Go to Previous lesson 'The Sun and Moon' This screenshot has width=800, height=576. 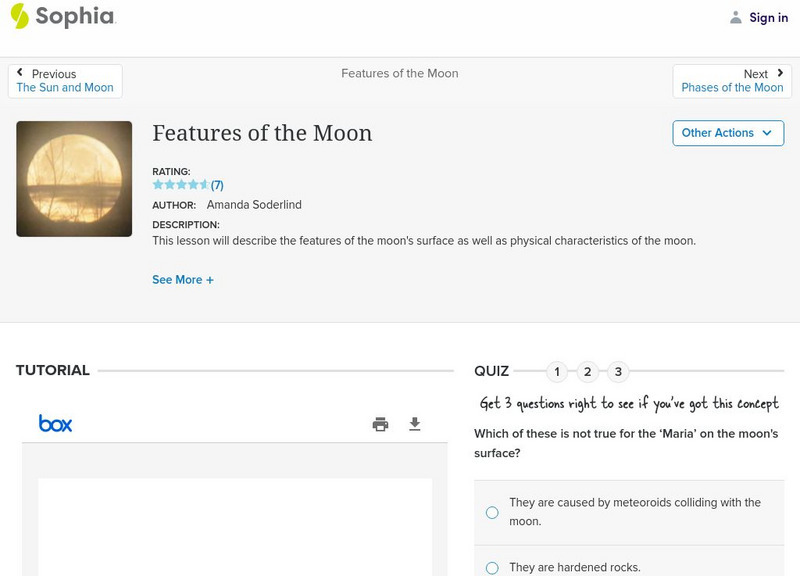click(63, 87)
